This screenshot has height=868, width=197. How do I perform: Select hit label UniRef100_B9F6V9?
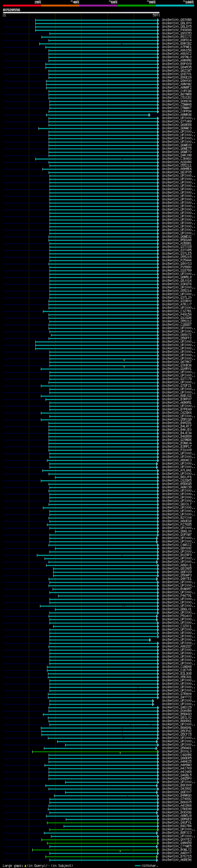click(177, 64)
